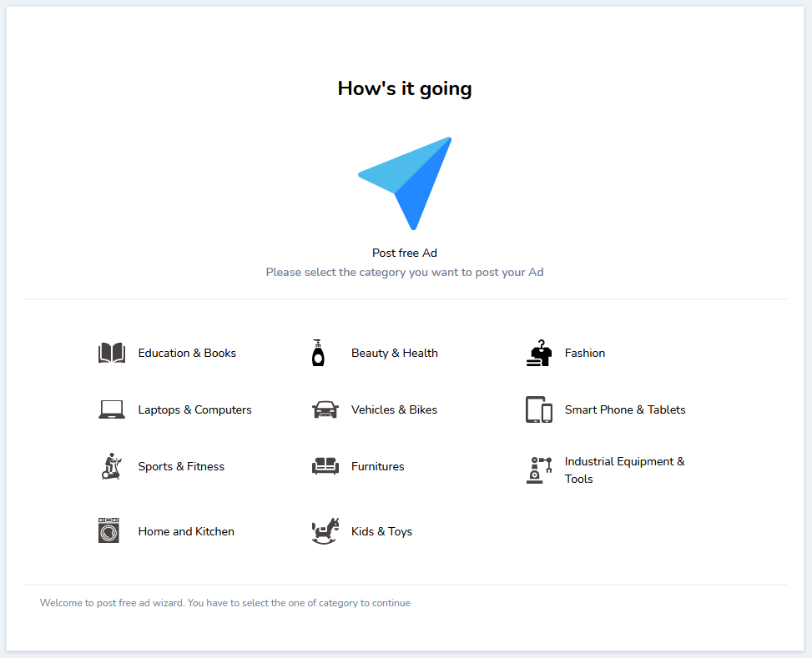Viewport: 812px width, 658px height.
Task: Choose the 'Home and Kitchen' text link
Action: point(186,531)
